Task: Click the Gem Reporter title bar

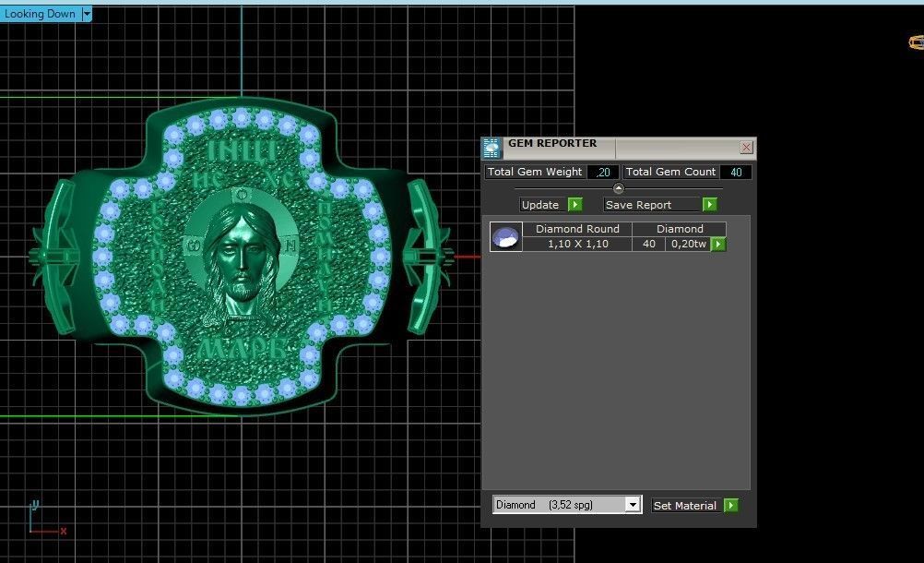Action: [x=619, y=148]
